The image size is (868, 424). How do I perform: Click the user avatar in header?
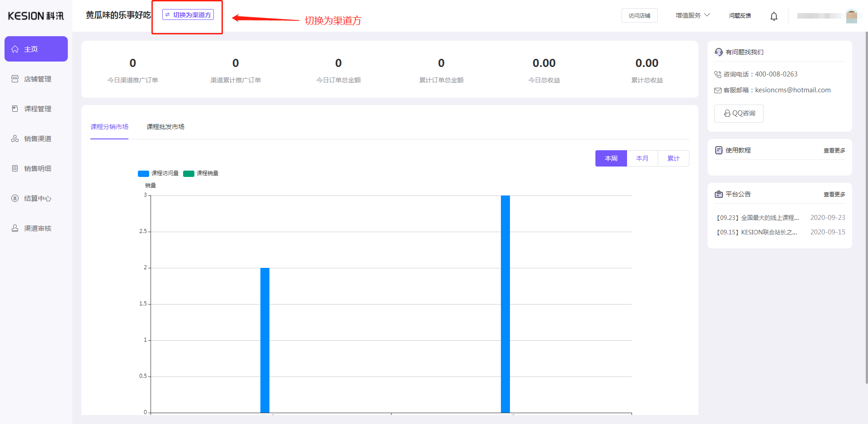851,16
